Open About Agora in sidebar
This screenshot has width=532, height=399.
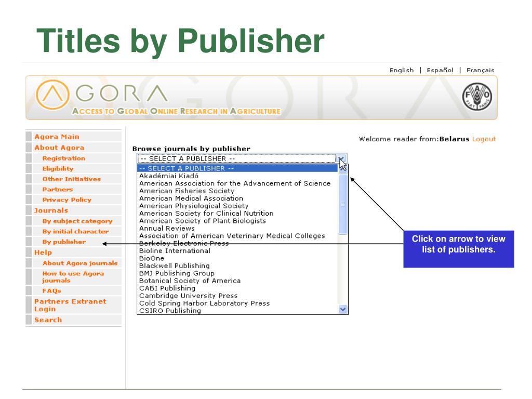tap(59, 148)
